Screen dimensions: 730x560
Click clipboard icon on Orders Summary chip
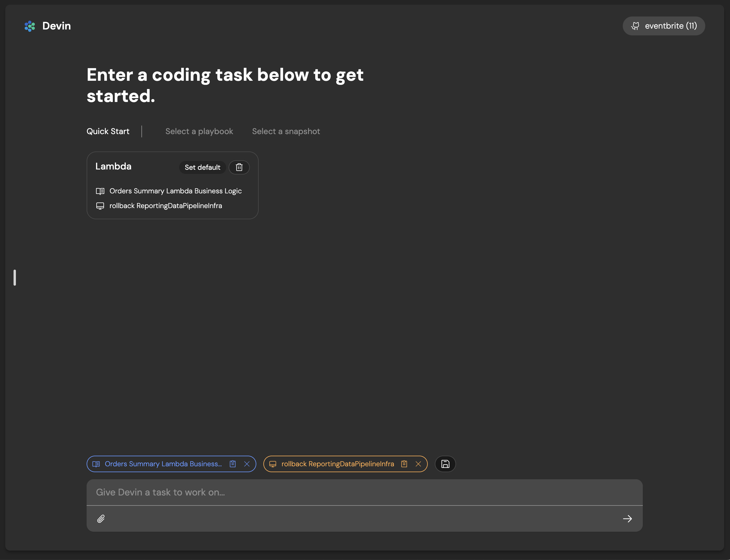tap(232, 464)
